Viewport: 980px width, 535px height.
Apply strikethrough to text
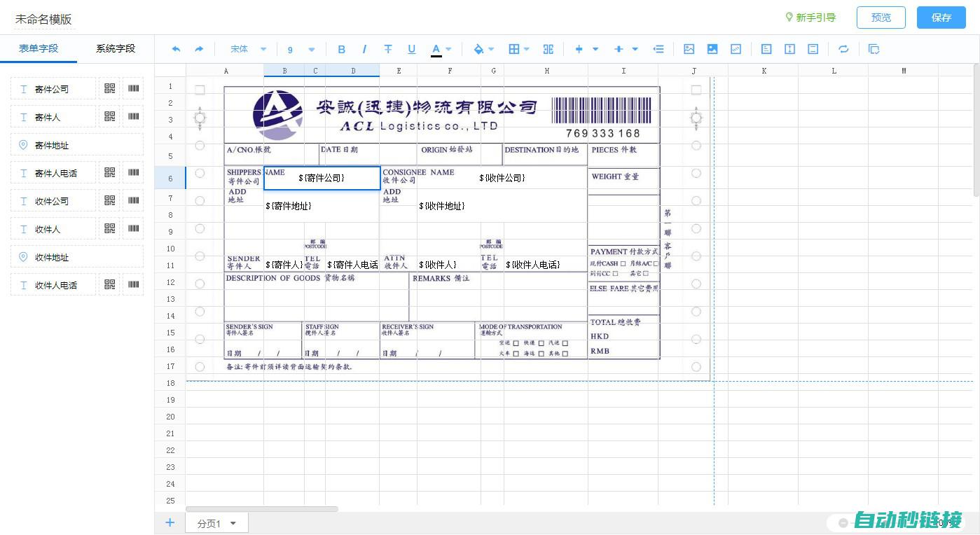coord(388,49)
